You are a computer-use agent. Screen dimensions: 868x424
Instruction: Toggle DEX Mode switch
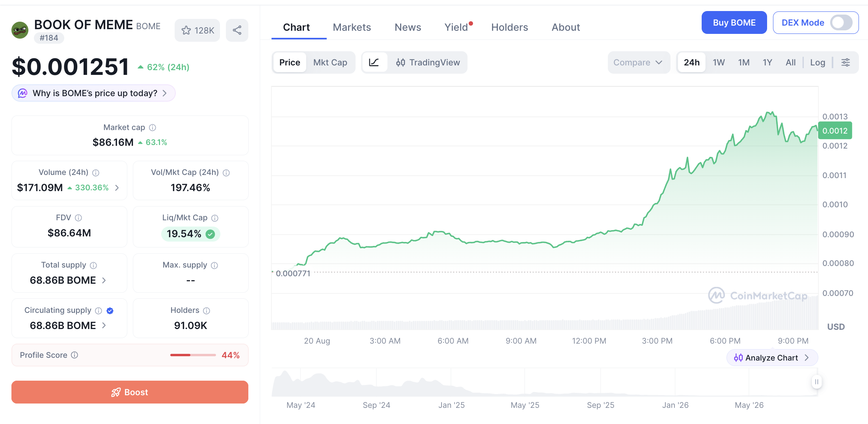click(842, 22)
